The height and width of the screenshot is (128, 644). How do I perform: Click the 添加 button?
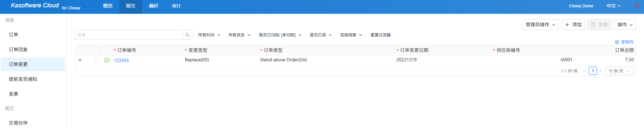[573, 25]
